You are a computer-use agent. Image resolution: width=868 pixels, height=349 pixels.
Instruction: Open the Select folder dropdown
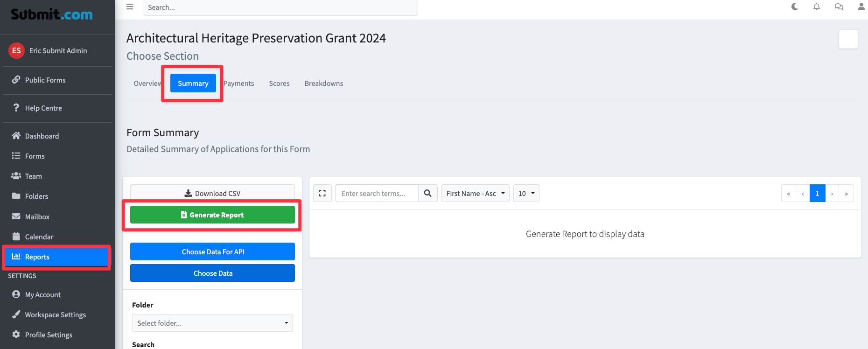coord(212,323)
